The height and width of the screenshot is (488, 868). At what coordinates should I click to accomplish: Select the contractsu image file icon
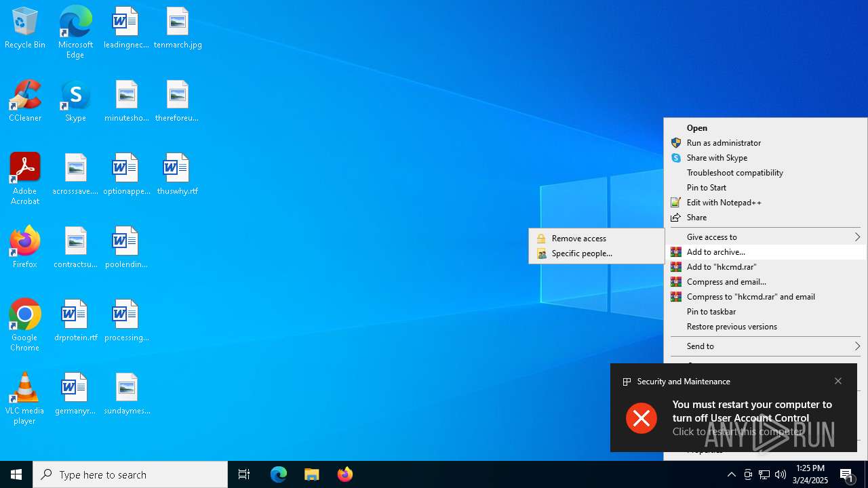click(x=75, y=248)
